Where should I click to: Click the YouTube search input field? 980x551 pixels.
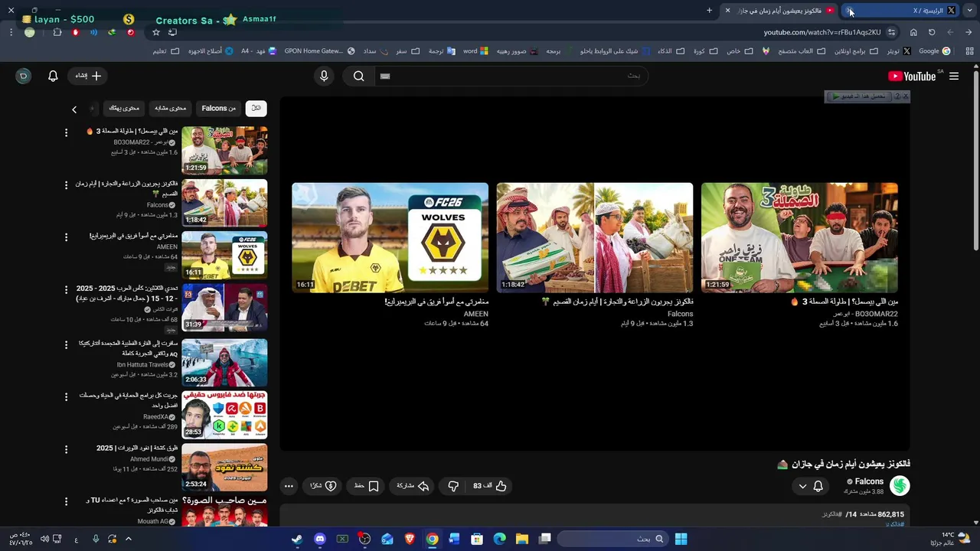[x=511, y=76]
